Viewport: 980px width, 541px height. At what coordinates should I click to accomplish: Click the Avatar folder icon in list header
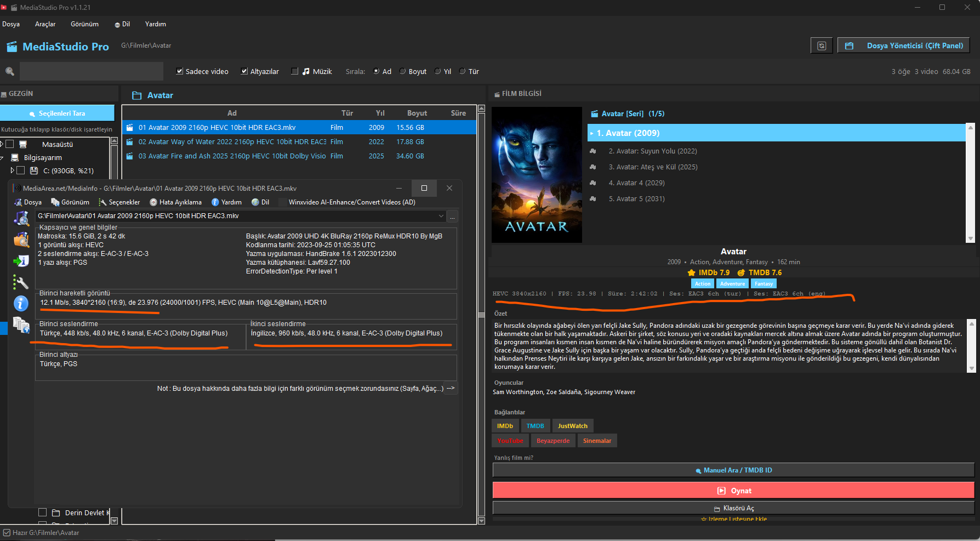137,95
